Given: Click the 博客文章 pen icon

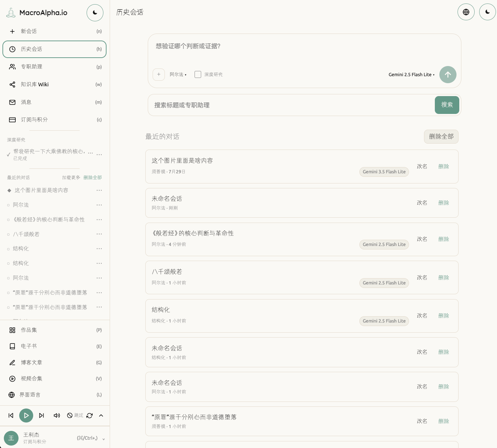Looking at the screenshot, I should pos(12,363).
